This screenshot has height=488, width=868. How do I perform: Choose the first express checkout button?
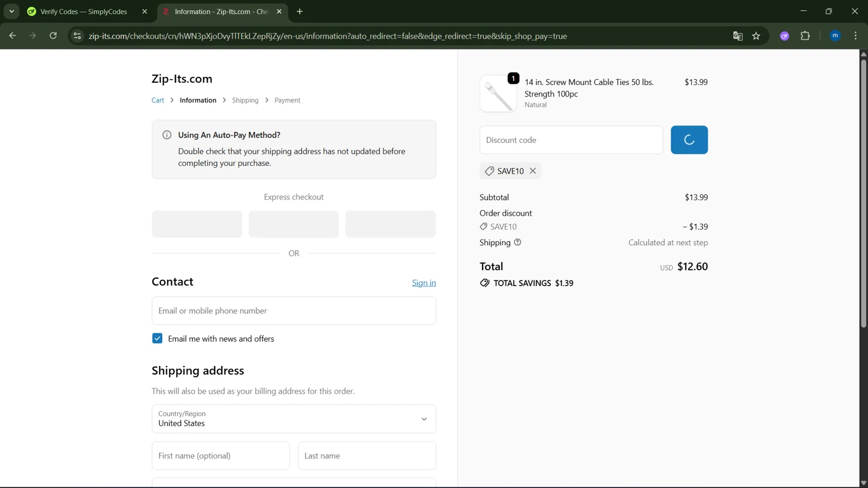[x=197, y=224]
